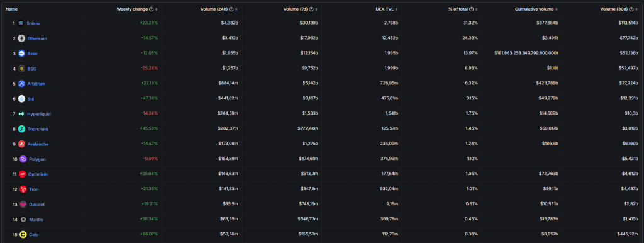
Task: Sort by Cumulative volume arrows
Action: (x=557, y=9)
